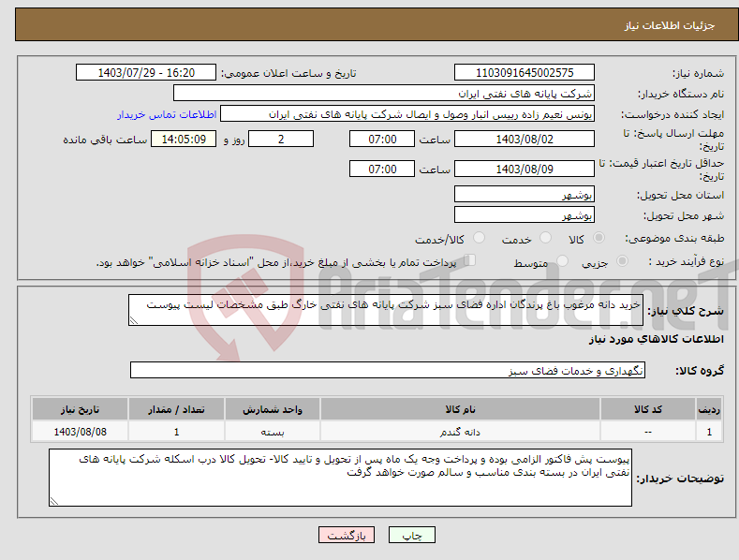Click the توضیحات خریدار notes textarea
This screenshot has height=560, width=739.
[x=340, y=478]
